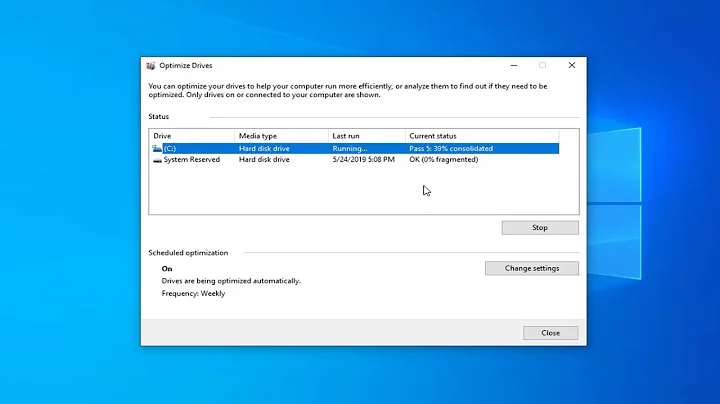Click the Close button at bottom
The height and width of the screenshot is (404, 720).
tap(551, 333)
